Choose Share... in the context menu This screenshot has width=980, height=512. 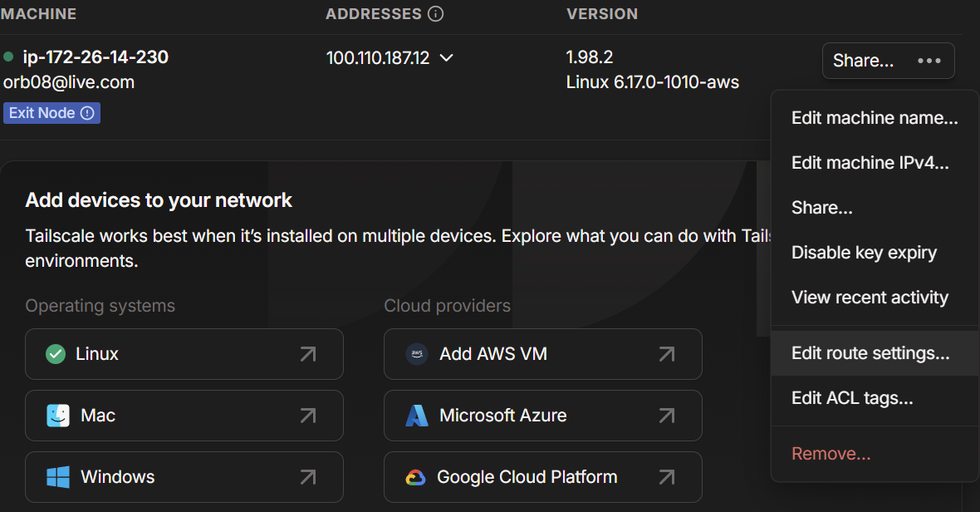(x=875, y=208)
